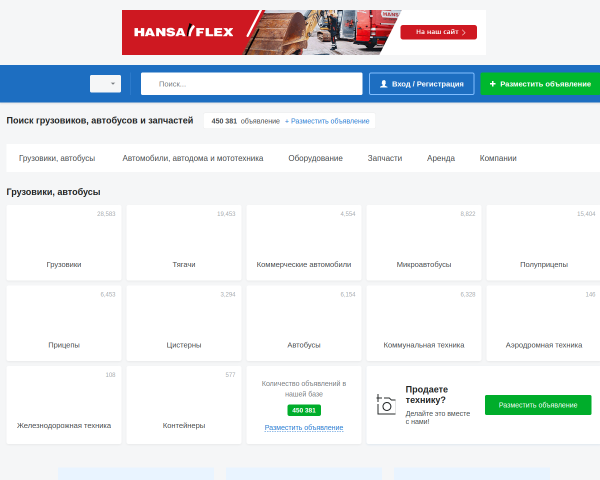Click underlined Разместить объявление link under 450 381
Screen dimensions: 600x480
304,428
